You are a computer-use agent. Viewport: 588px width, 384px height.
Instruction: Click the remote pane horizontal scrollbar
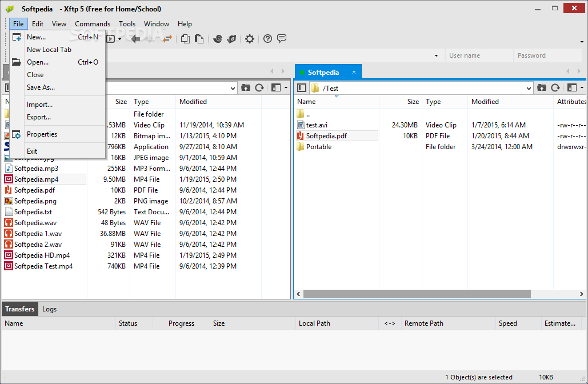click(417, 294)
